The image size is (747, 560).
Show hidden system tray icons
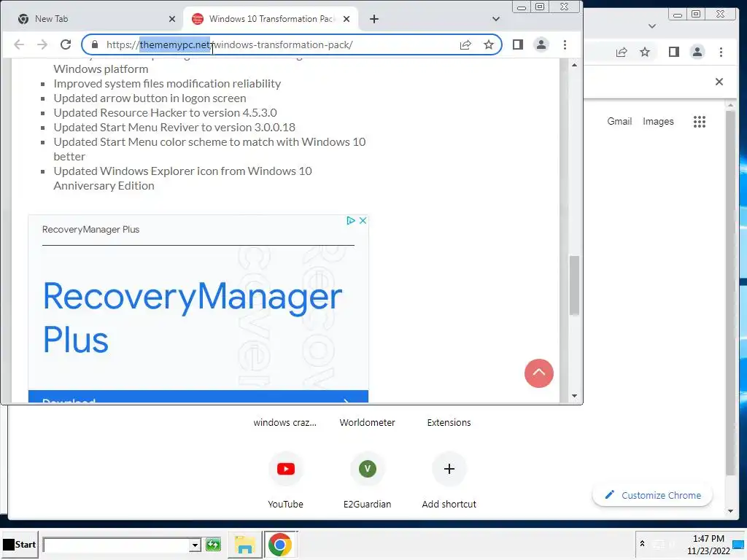tap(642, 544)
